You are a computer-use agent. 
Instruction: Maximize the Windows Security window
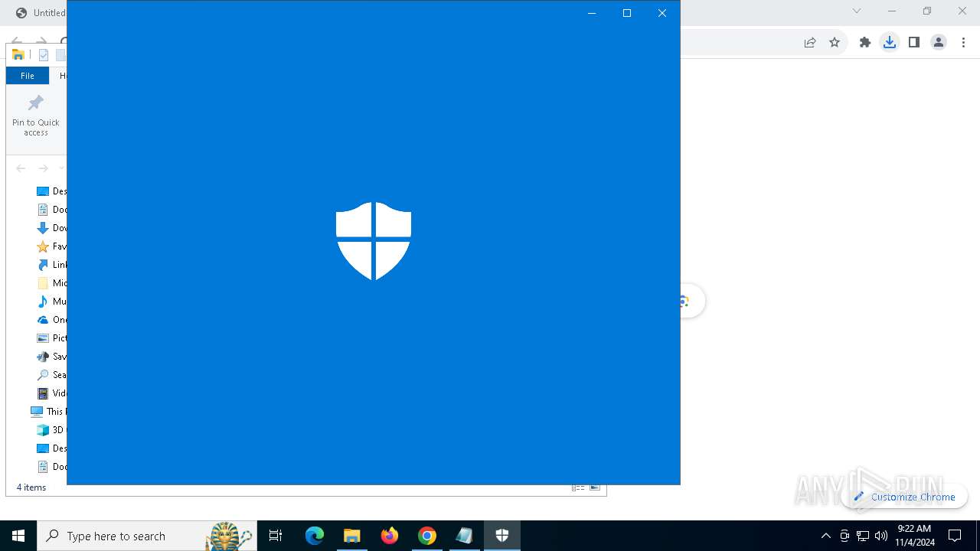point(627,13)
